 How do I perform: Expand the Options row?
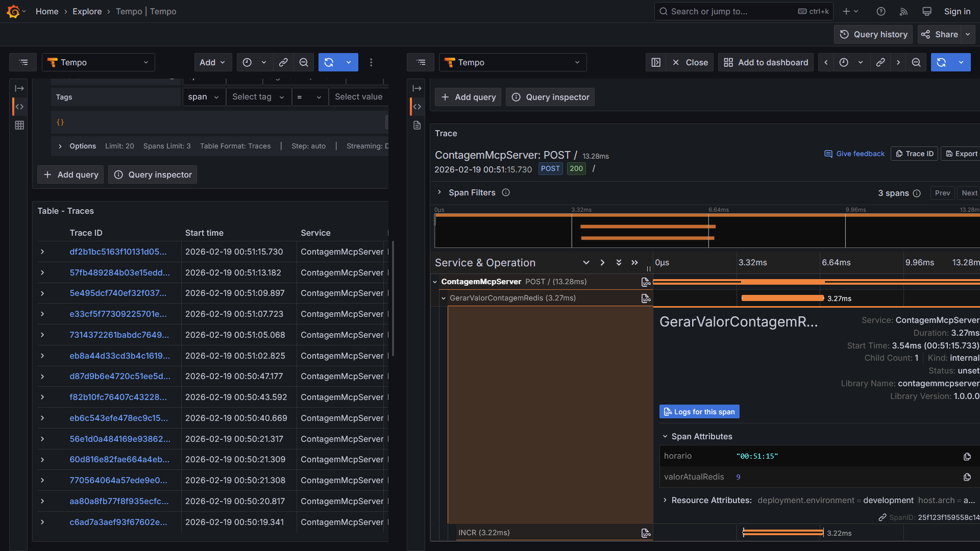coord(60,146)
